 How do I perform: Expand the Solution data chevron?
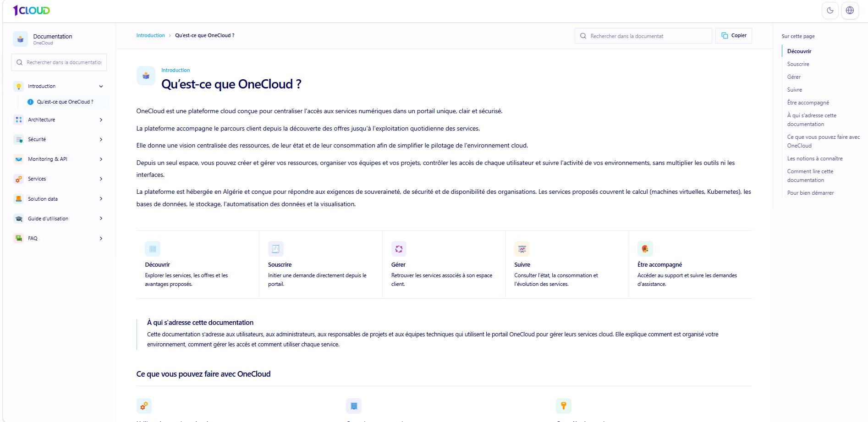click(101, 199)
